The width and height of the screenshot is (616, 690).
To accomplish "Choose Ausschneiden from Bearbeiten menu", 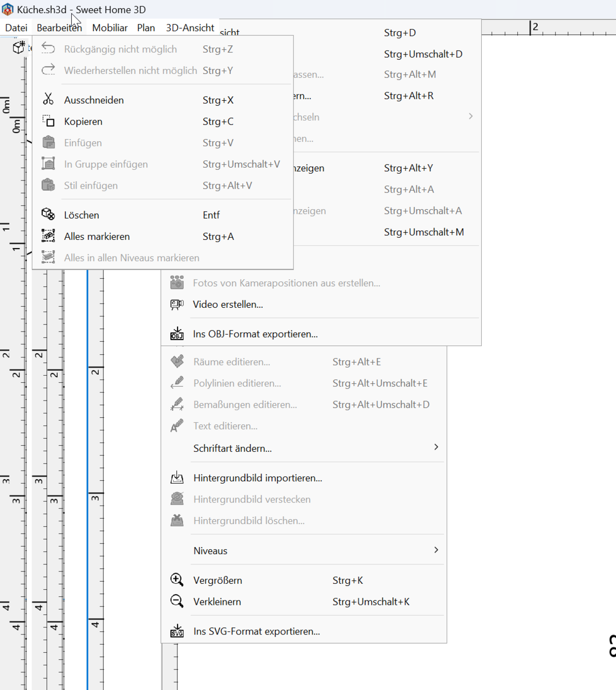I will [x=163, y=100].
